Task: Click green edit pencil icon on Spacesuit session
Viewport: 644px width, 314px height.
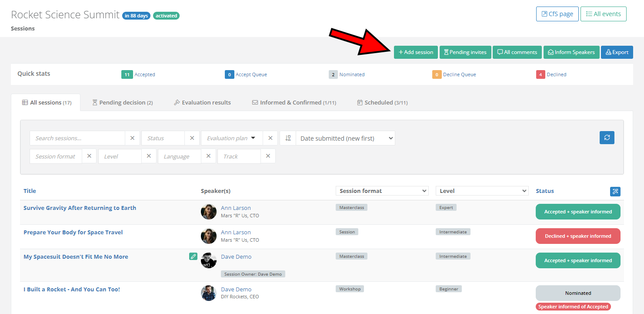Action: (x=193, y=257)
